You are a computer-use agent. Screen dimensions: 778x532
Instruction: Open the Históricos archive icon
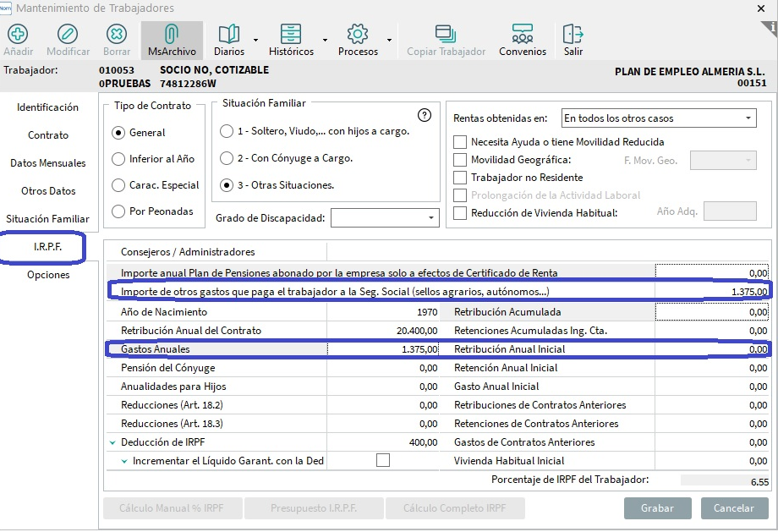pyautogui.click(x=291, y=34)
